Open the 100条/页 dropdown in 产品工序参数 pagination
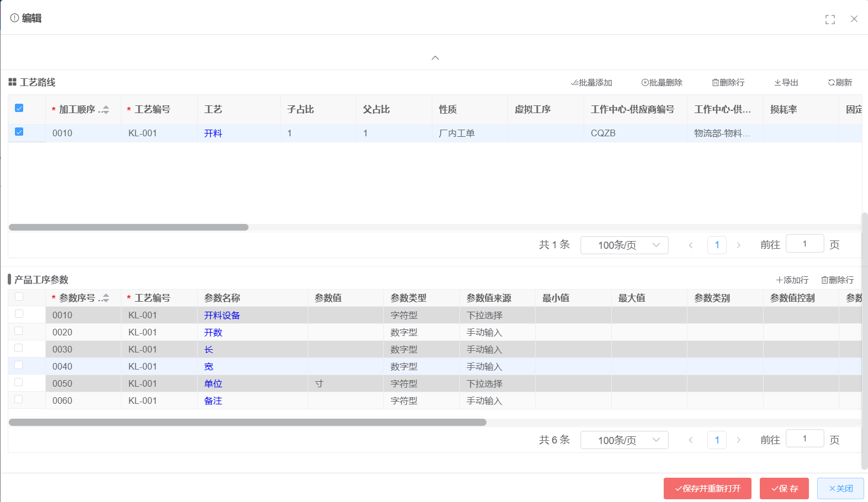The image size is (868, 502). pos(624,440)
